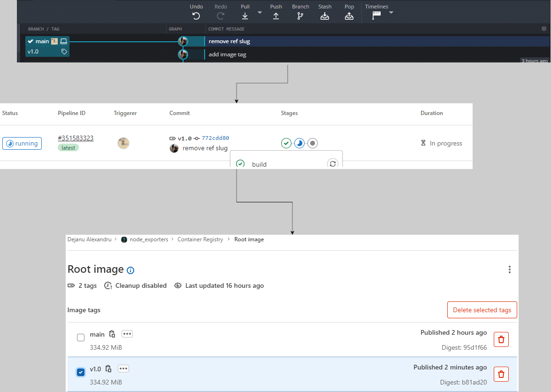551x392 pixels.
Task: Open the graph column settings gear
Action: (x=543, y=29)
